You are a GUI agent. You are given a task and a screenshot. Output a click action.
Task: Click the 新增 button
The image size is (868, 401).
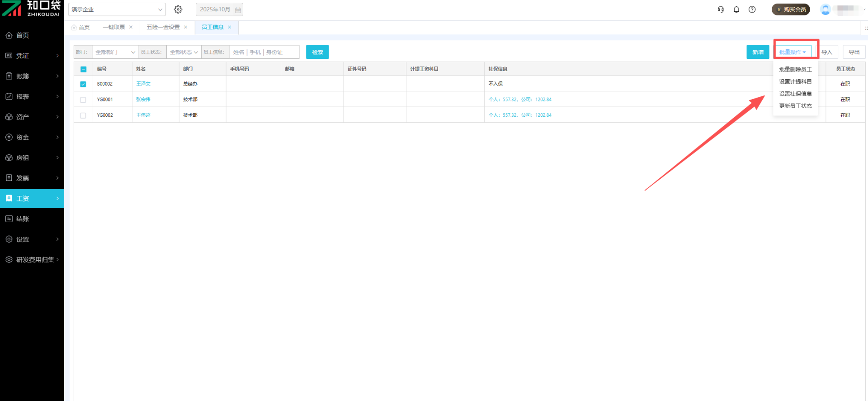pyautogui.click(x=758, y=52)
